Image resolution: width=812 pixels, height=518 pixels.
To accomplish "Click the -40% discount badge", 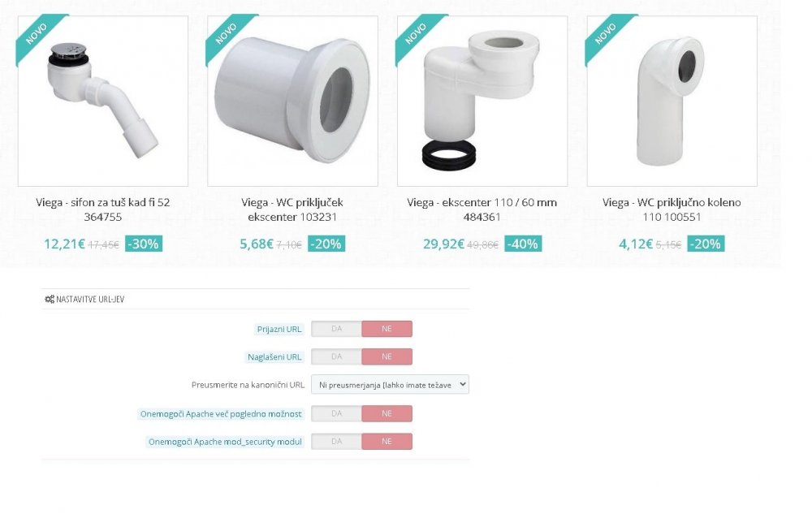I will coord(523,244).
